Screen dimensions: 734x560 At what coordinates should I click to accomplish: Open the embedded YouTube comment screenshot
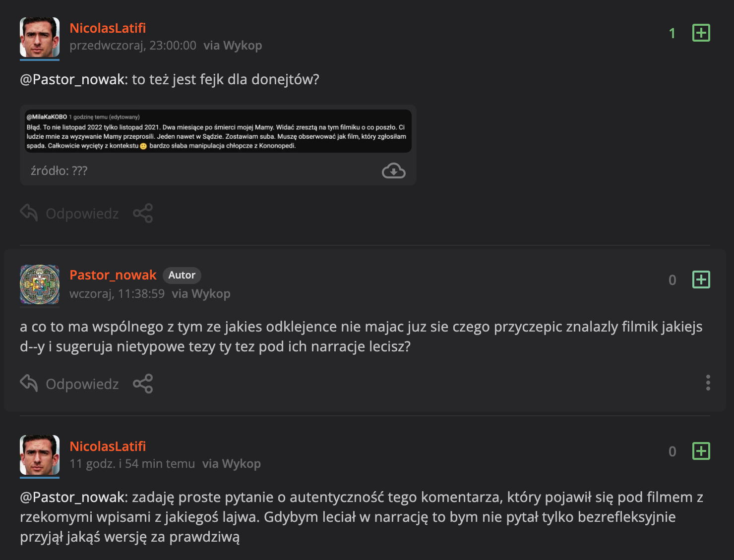(218, 131)
